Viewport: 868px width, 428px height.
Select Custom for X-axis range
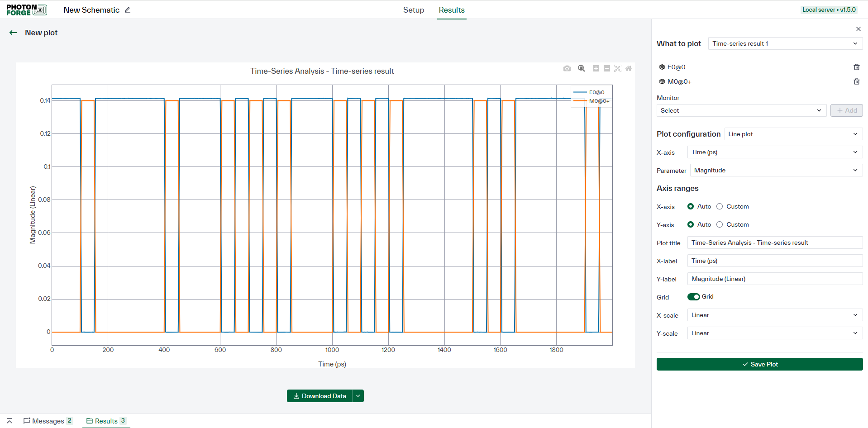click(x=720, y=206)
